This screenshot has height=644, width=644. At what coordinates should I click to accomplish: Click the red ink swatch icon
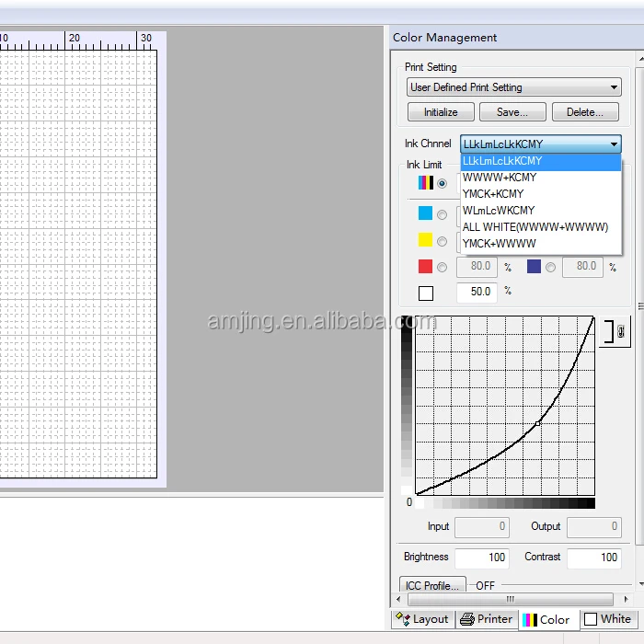[425, 267]
